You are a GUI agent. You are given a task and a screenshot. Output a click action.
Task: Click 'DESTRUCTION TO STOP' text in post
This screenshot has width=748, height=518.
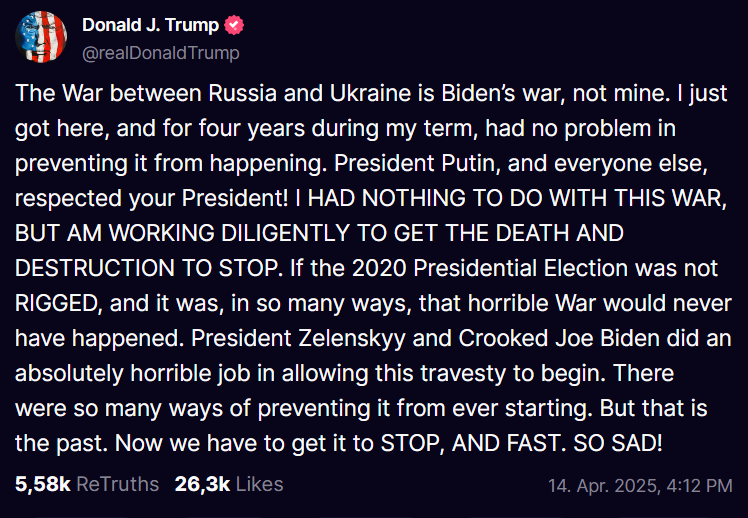pyautogui.click(x=146, y=269)
